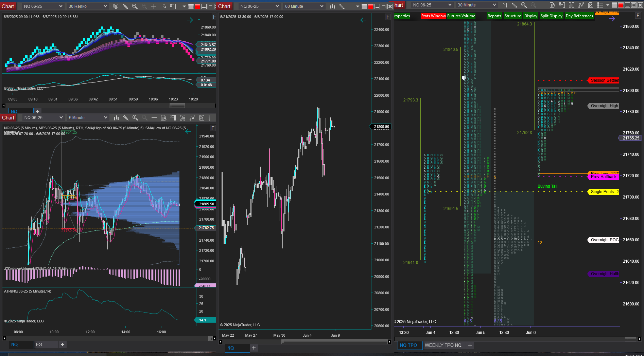Click the Futures Volume button
644x356 pixels.
[461, 16]
